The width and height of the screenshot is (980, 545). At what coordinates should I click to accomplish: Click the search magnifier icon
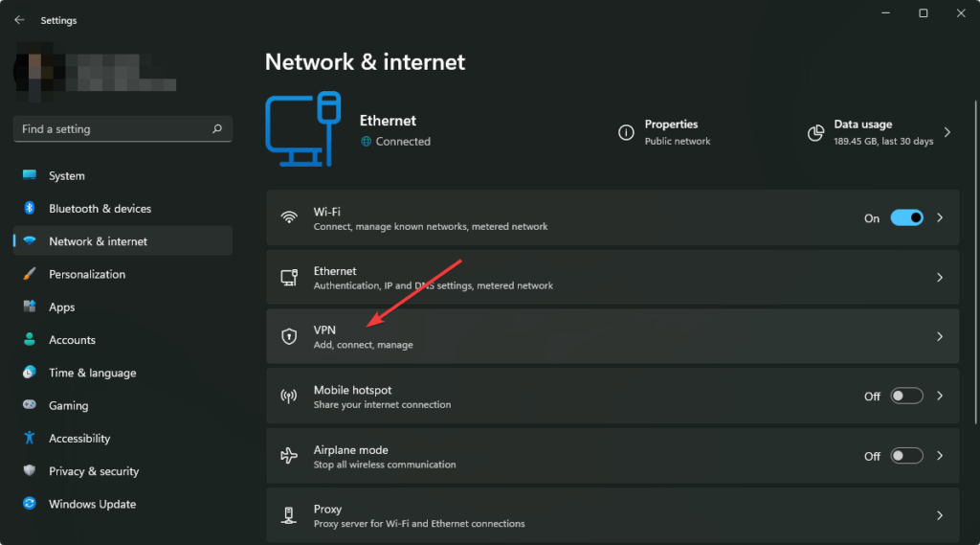(217, 129)
